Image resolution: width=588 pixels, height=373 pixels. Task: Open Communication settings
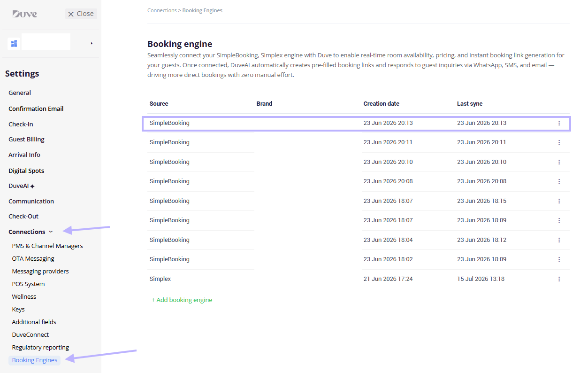tap(31, 201)
